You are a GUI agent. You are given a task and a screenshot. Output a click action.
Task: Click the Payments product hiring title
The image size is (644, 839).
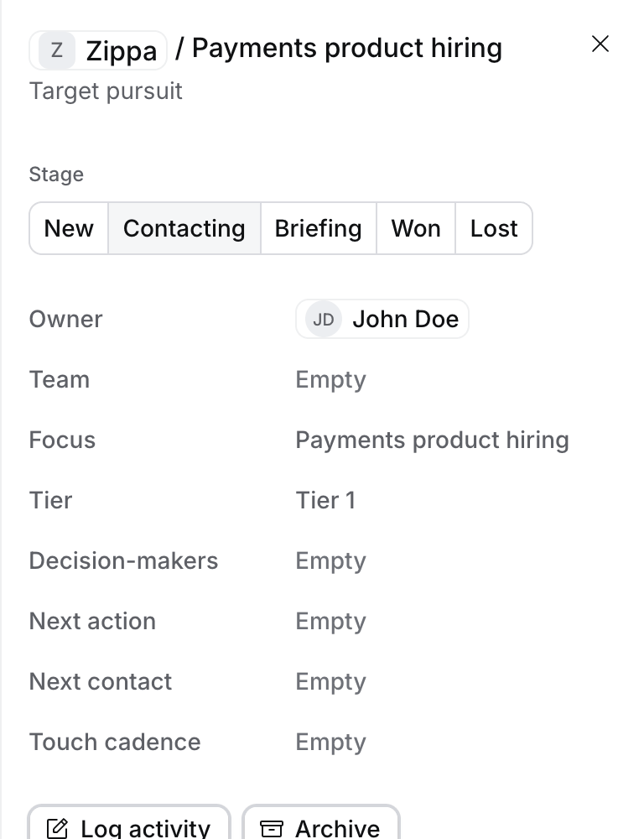[347, 48]
